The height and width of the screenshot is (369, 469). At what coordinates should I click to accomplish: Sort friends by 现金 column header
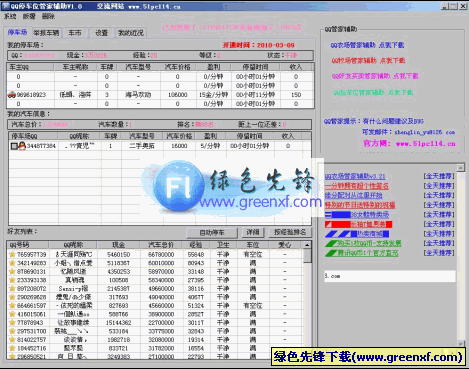tap(118, 245)
